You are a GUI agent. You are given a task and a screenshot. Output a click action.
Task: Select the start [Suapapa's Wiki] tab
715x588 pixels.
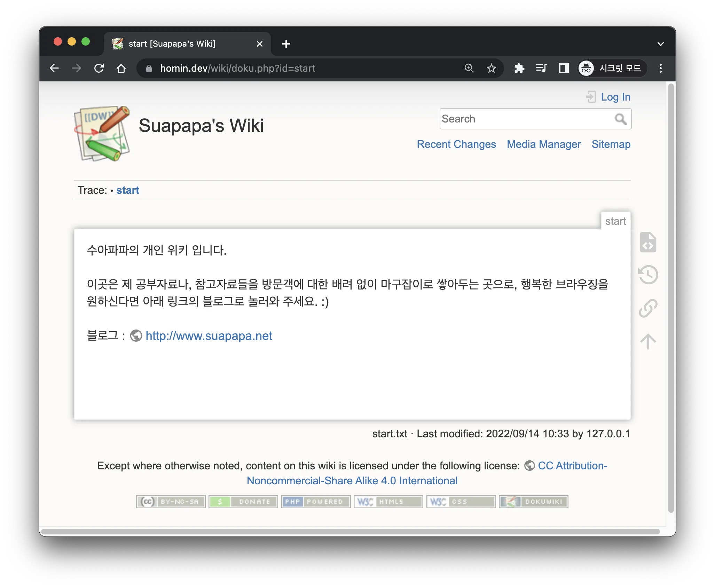point(187,44)
